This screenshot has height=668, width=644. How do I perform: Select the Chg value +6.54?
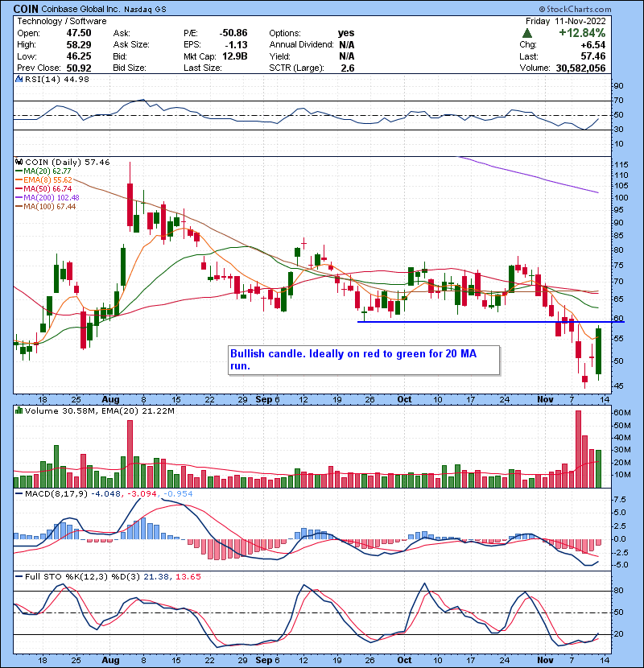(x=592, y=44)
